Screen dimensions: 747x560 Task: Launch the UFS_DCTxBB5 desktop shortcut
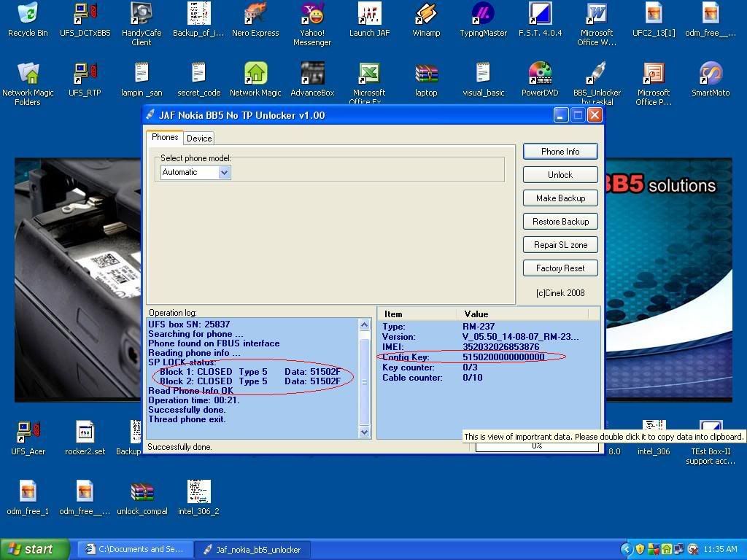85,20
